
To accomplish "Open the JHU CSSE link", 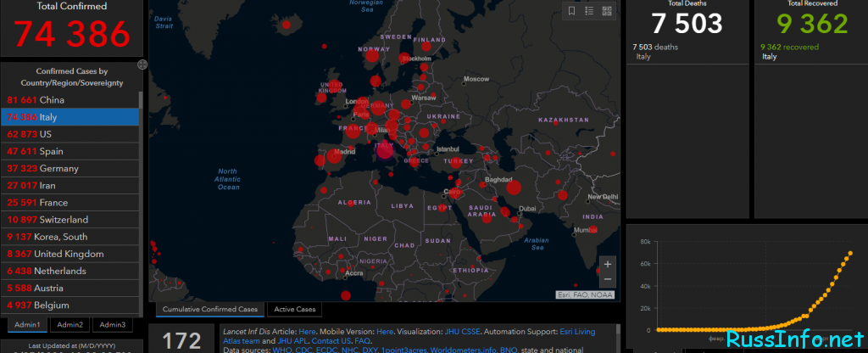I will (x=462, y=332).
